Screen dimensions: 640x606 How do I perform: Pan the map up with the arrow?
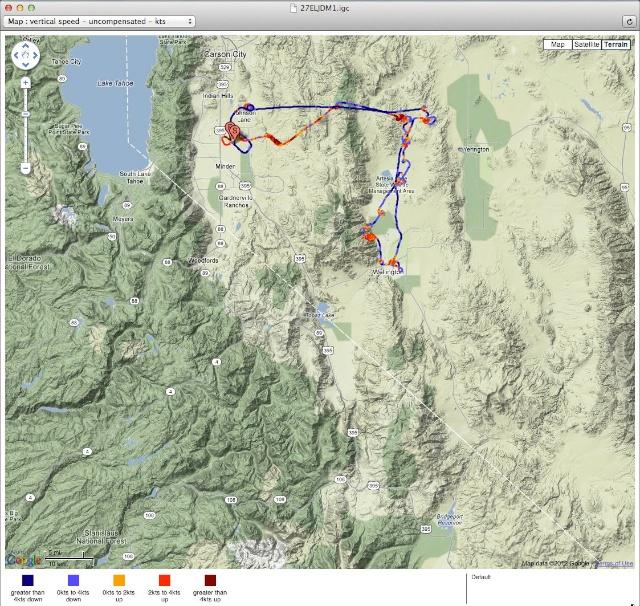pos(26,46)
